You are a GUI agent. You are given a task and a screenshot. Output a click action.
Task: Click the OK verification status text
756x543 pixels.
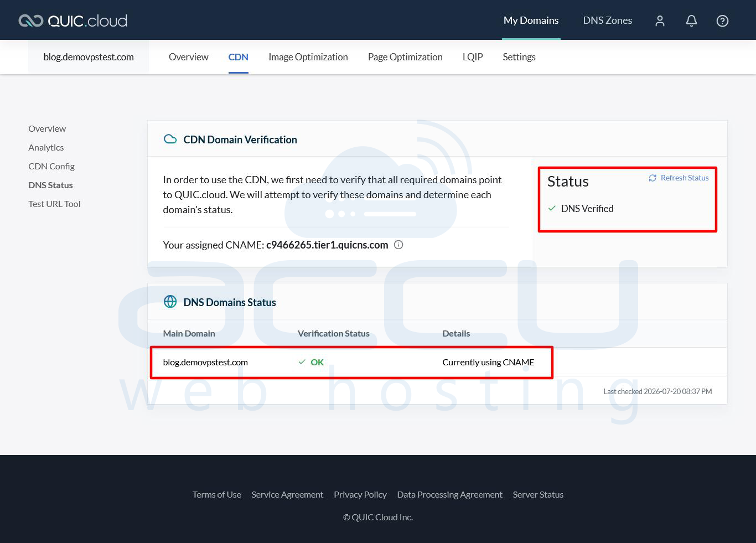coord(317,362)
